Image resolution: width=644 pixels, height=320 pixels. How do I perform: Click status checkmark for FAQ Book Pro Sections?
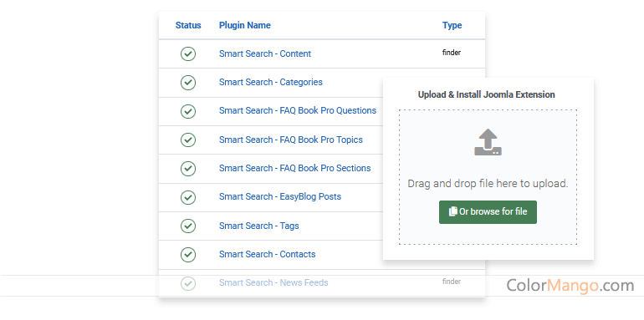(188, 169)
